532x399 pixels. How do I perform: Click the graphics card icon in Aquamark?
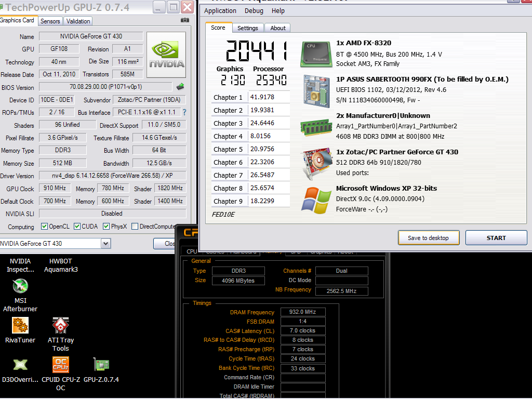tap(316, 163)
